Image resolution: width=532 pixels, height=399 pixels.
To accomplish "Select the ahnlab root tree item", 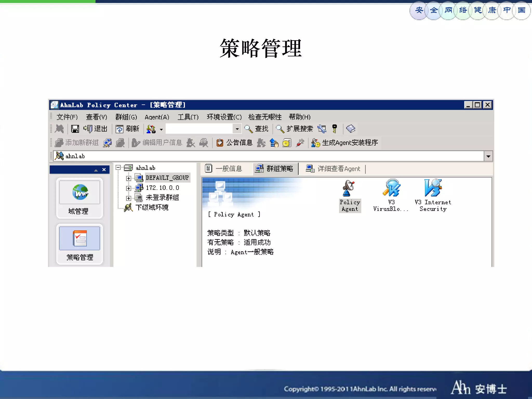I will point(145,168).
